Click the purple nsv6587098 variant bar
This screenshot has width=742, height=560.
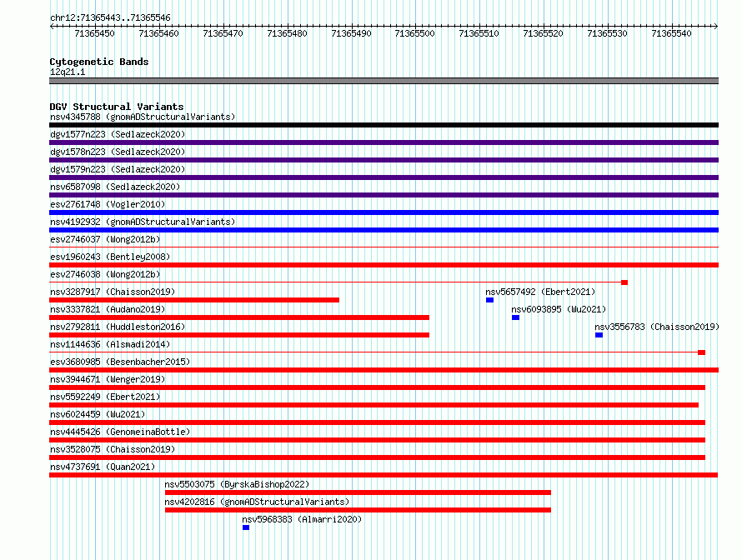[x=384, y=195]
